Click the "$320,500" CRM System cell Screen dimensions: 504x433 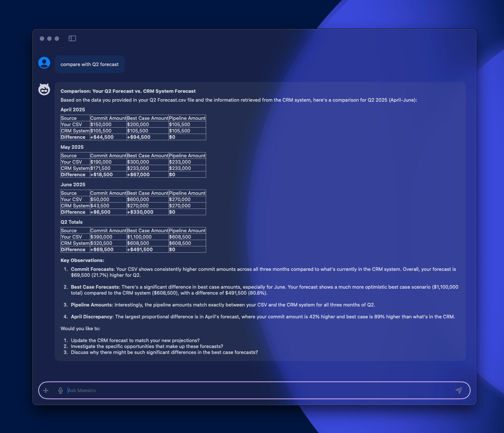108,243
